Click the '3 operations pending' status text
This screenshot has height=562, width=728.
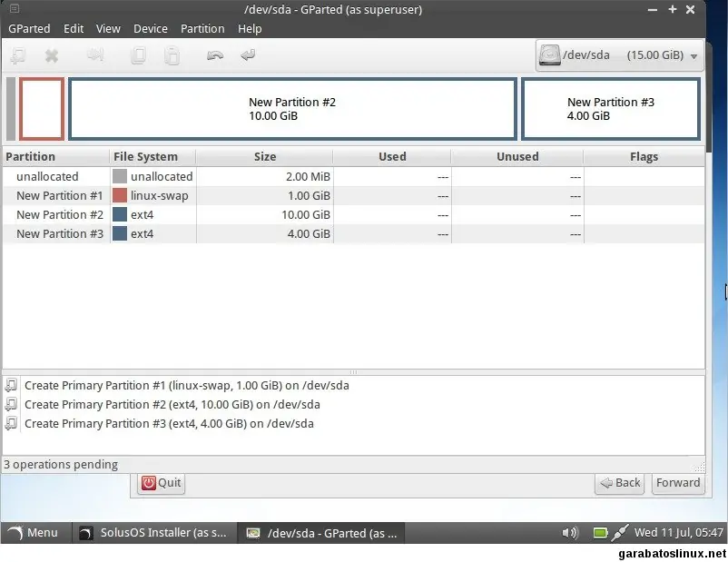(61, 465)
